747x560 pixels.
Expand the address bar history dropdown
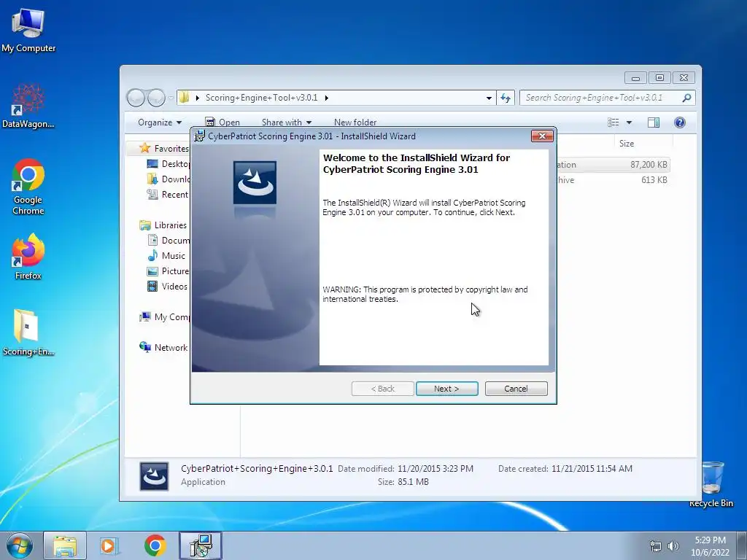pos(489,98)
